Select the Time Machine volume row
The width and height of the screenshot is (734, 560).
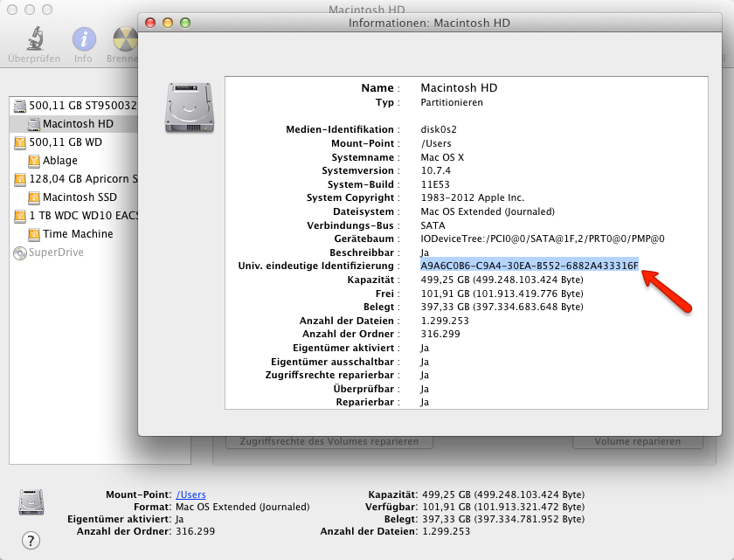pos(73,234)
